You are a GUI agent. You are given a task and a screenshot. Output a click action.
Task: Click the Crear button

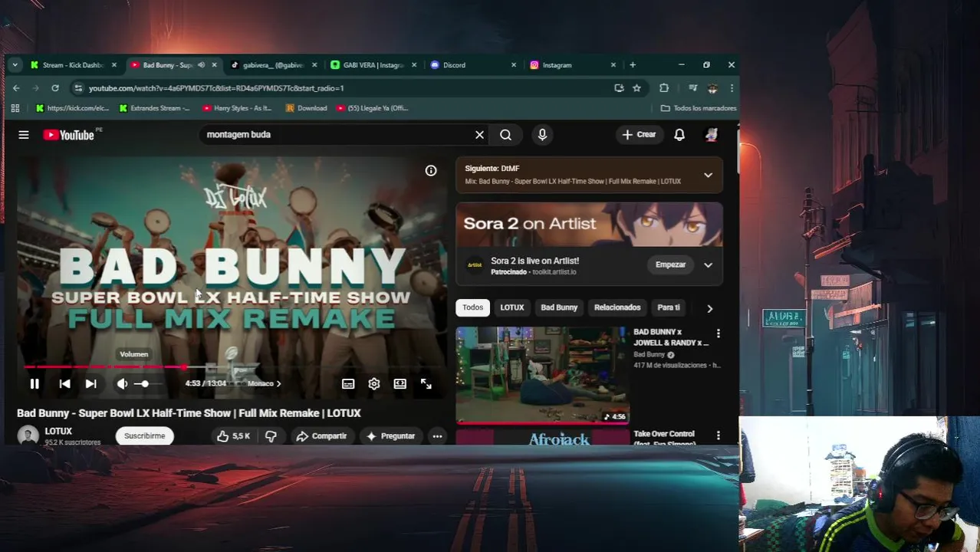coord(639,135)
